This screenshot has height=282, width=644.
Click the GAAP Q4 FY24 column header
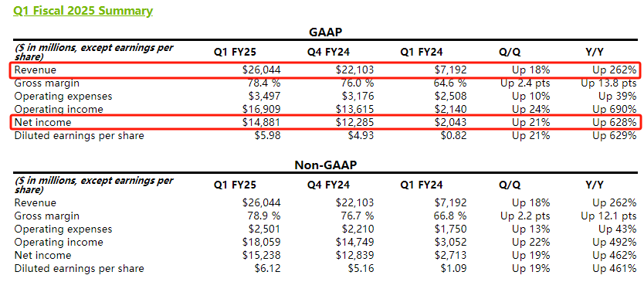329,53
